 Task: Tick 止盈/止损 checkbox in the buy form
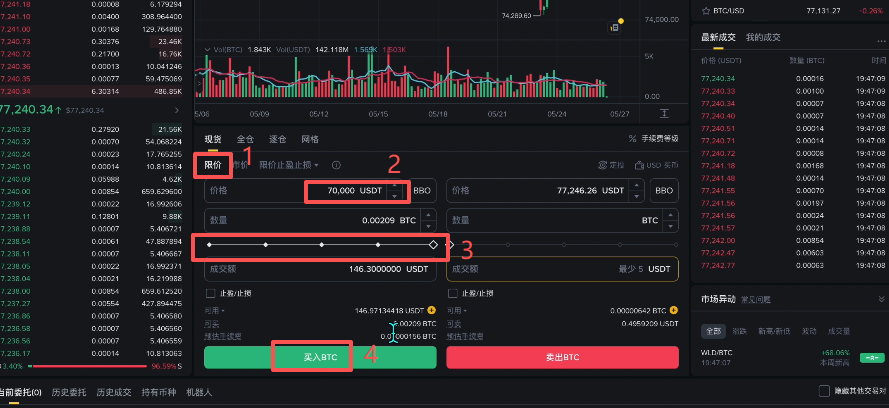(210, 294)
